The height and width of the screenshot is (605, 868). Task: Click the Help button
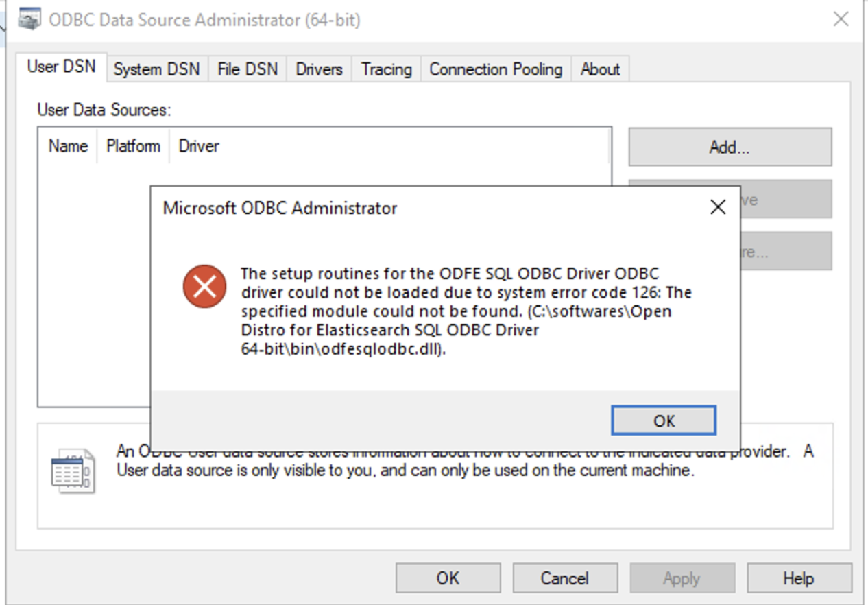pos(799,577)
